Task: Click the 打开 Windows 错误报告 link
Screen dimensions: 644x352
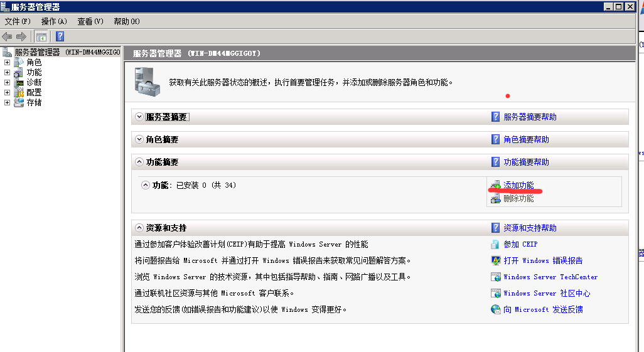Action: coord(543,261)
